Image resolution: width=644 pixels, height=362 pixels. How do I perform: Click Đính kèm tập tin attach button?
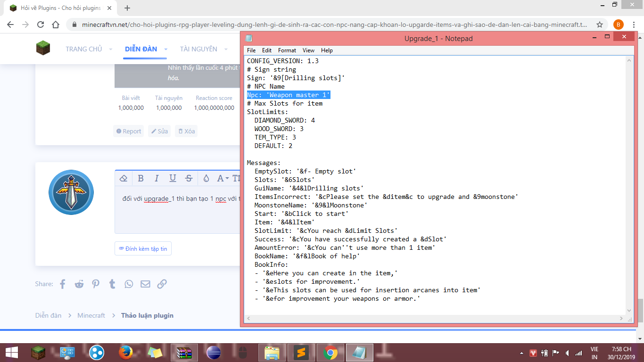[x=143, y=248]
